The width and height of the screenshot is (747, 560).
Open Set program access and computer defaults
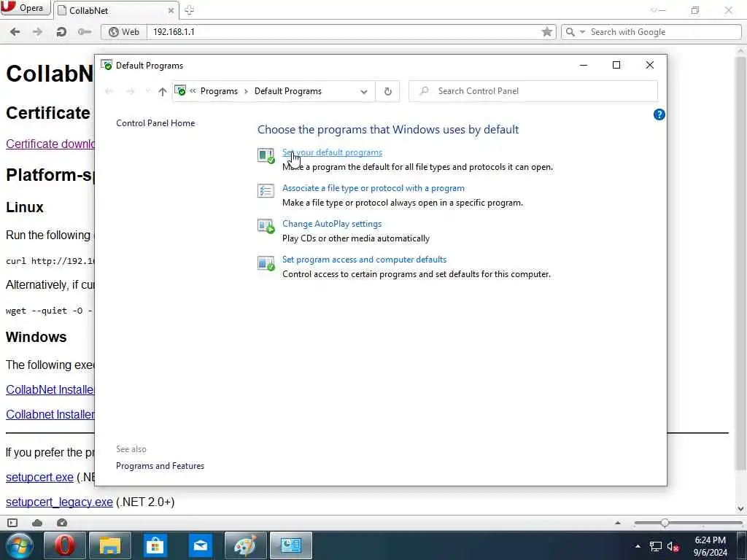click(x=364, y=260)
